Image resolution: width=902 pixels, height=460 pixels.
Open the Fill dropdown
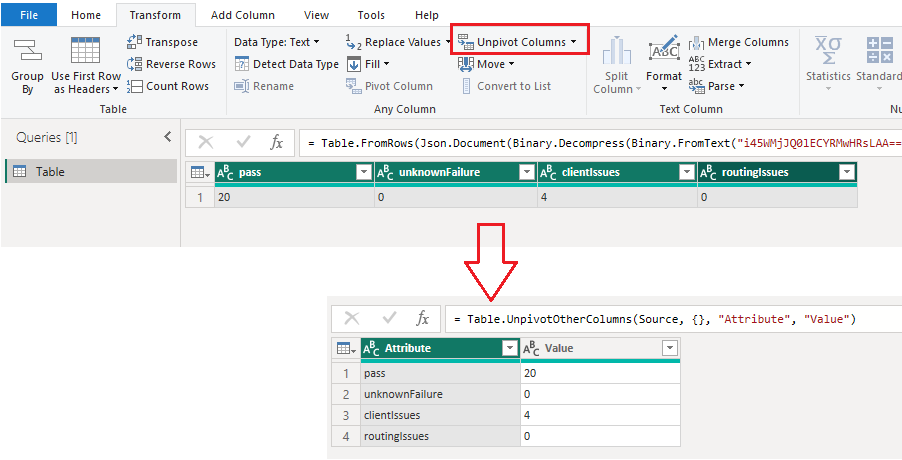pyautogui.click(x=368, y=64)
